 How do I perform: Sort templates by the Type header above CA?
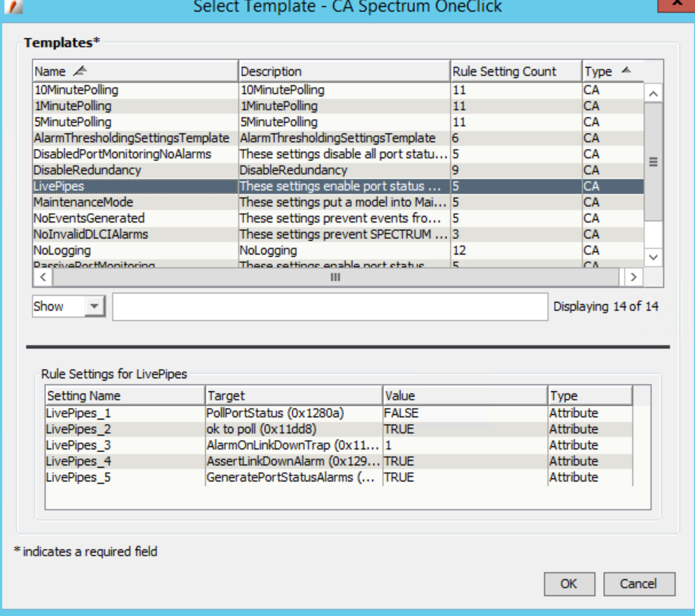point(613,71)
